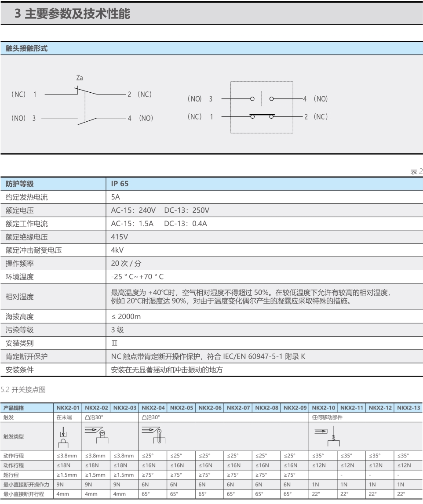Select the ≤ 2000m value
The width and height of the screenshot is (423, 504).
126,317
